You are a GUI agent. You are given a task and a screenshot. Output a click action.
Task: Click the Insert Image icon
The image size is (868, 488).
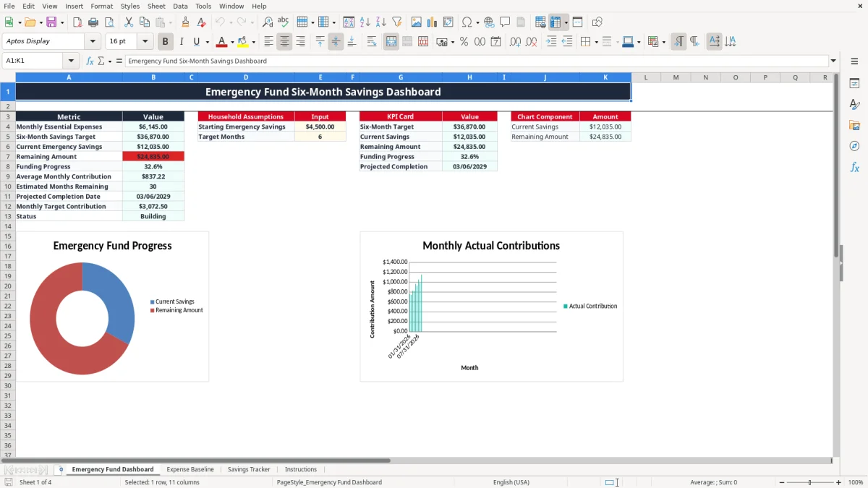point(417,22)
